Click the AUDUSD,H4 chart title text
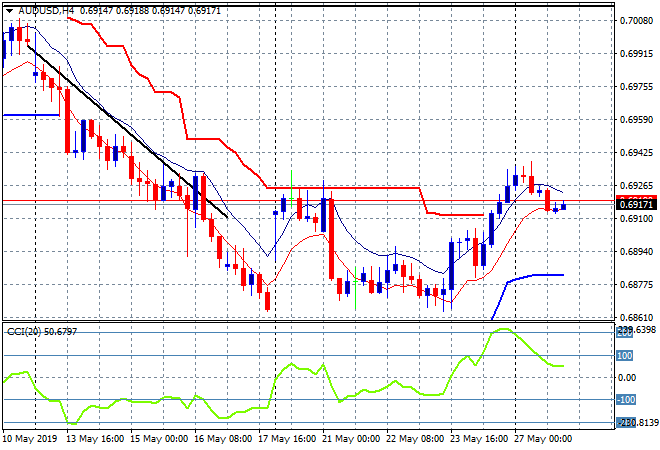This screenshot has height=450, width=660. pos(46,11)
